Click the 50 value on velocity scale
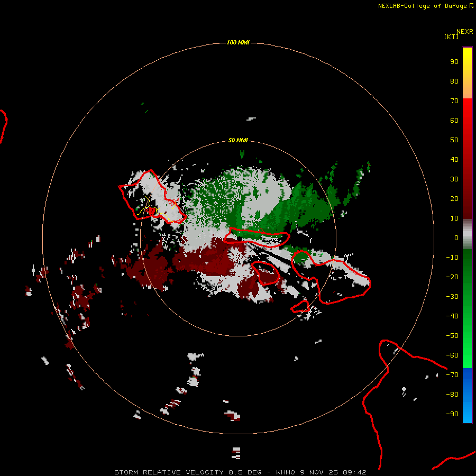This screenshot has height=476, width=476. pyautogui.click(x=454, y=140)
